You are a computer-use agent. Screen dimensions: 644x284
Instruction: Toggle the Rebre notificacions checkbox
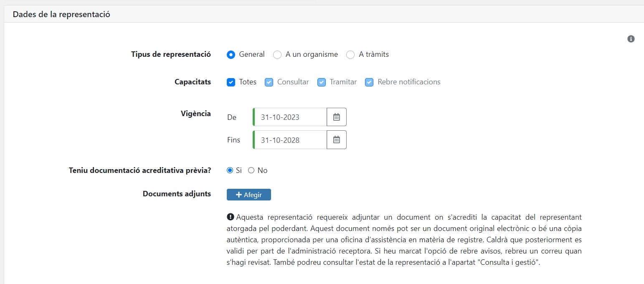click(x=369, y=82)
